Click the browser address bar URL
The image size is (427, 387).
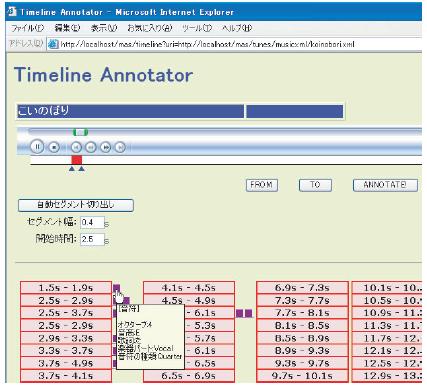[207, 44]
